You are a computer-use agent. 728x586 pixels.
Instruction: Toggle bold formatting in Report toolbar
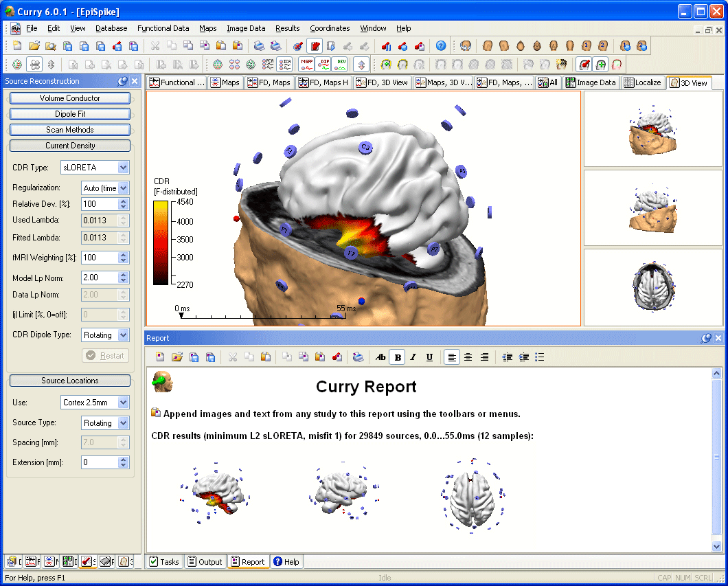click(396, 357)
